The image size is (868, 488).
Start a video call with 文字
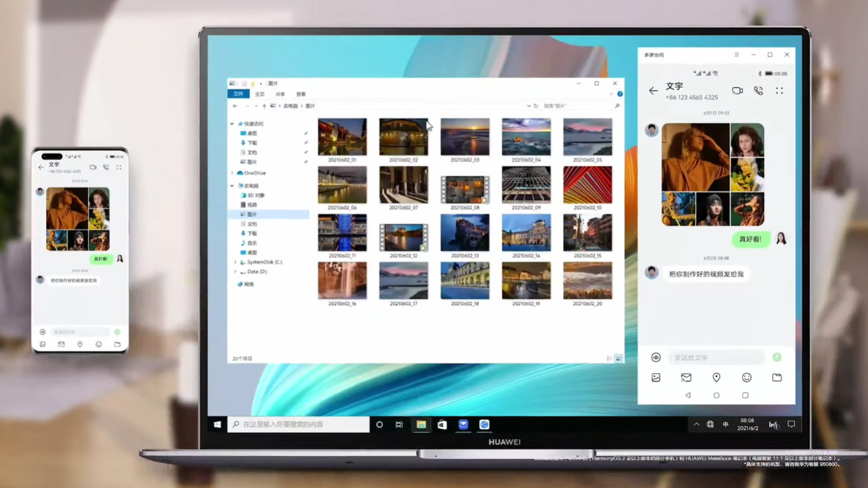pyautogui.click(x=737, y=91)
